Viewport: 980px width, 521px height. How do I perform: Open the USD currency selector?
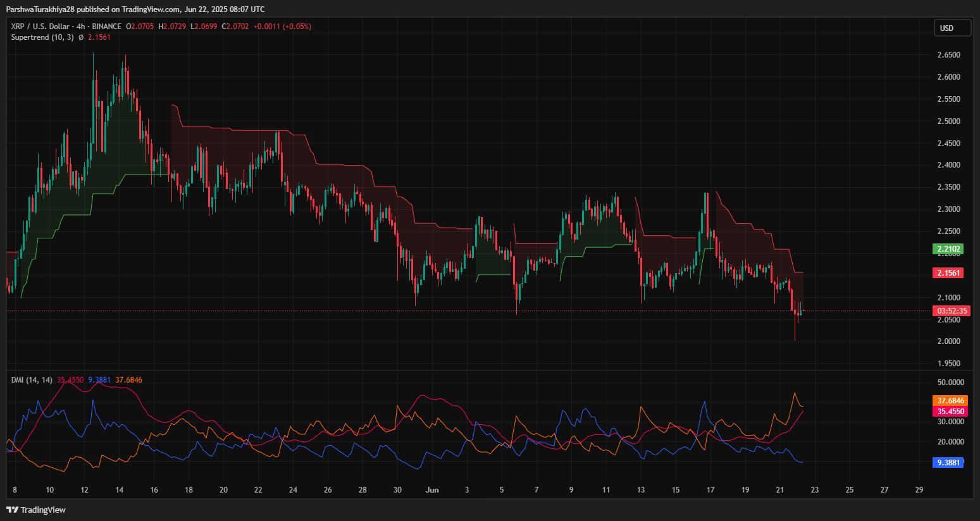pos(952,28)
